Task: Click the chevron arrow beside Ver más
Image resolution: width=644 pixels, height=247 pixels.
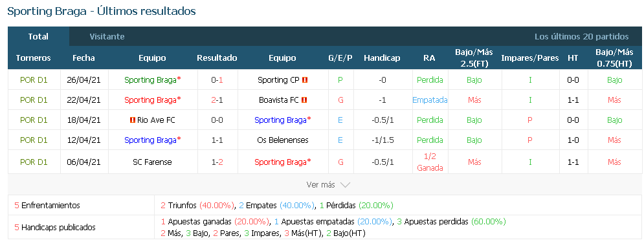Action: pyautogui.click(x=345, y=185)
